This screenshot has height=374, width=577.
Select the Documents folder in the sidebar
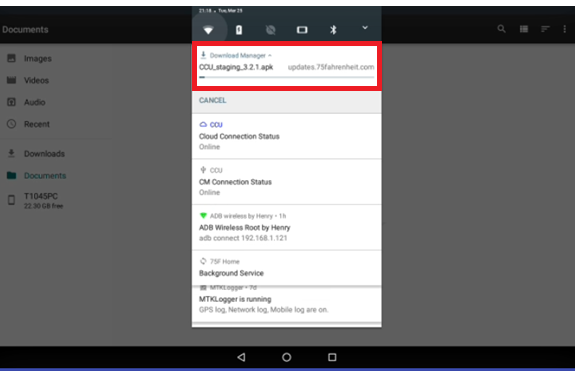tap(55, 176)
